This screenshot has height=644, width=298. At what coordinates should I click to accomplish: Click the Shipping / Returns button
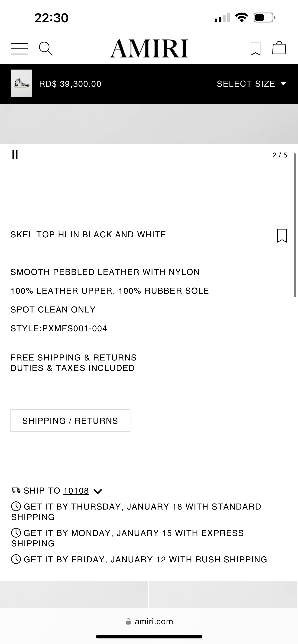[x=70, y=421]
